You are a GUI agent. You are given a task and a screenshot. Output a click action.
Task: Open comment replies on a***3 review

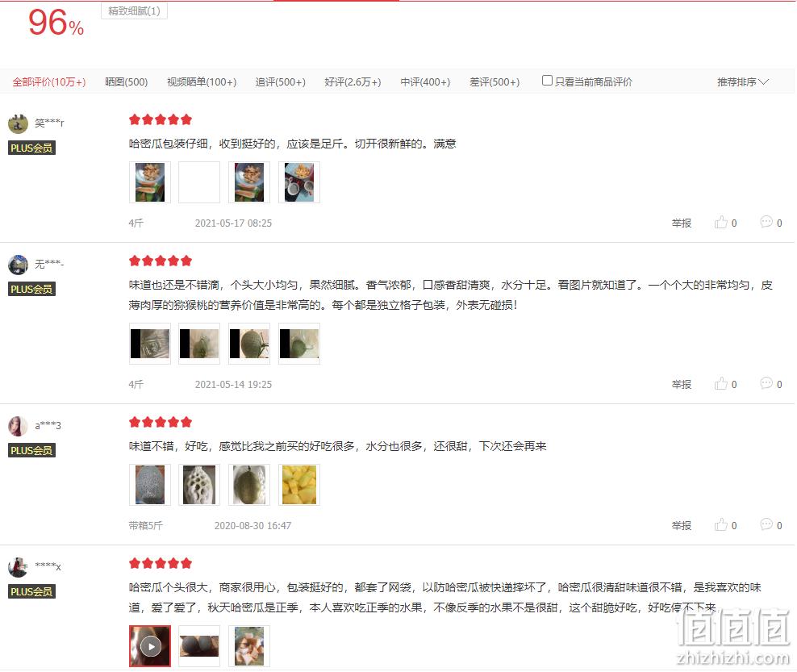pos(770,524)
